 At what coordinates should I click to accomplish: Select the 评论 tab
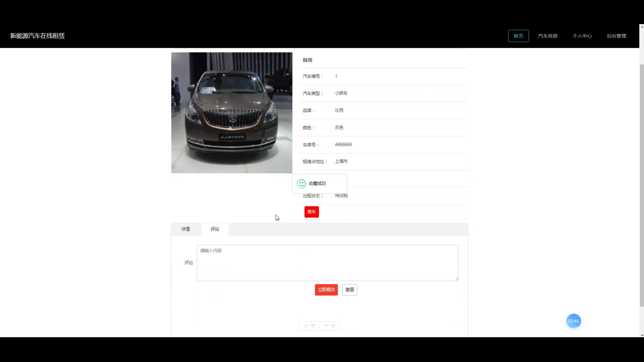click(x=215, y=229)
